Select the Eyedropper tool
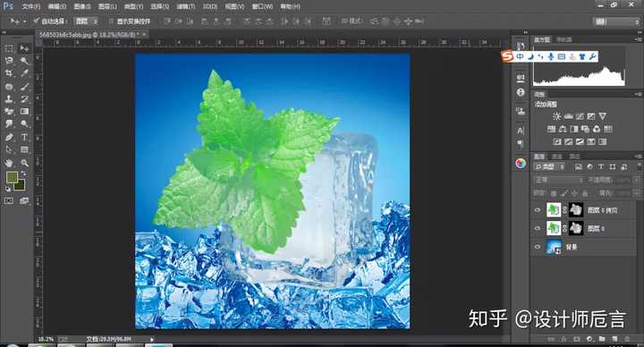 point(24,73)
